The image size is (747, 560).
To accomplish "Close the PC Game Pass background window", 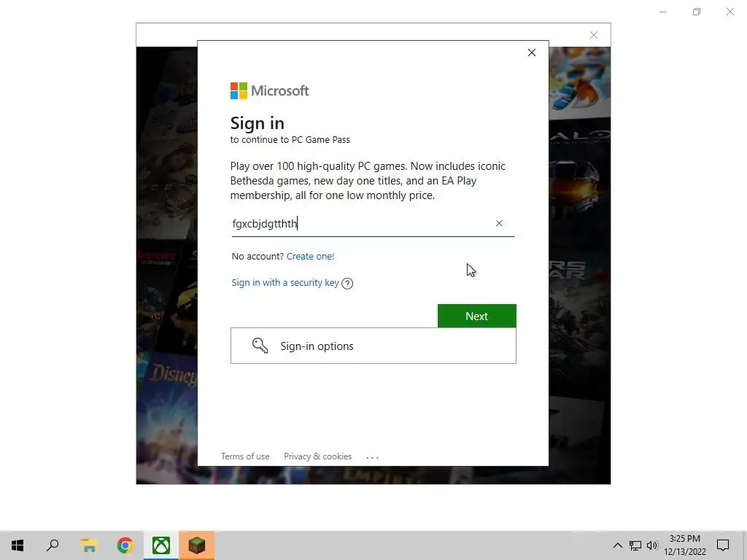I will tap(594, 35).
